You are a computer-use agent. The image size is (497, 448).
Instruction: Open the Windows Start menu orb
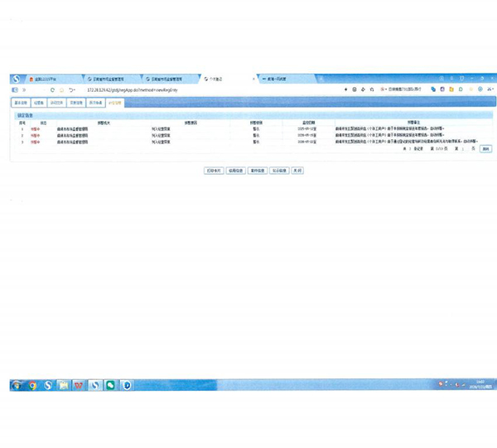click(x=17, y=385)
